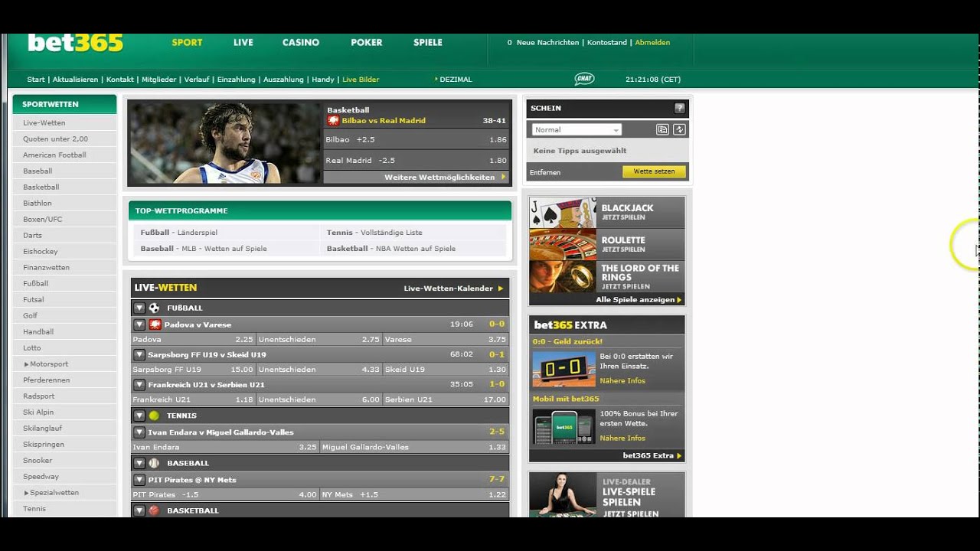
Task: Switch to the Live tab
Action: [243, 42]
